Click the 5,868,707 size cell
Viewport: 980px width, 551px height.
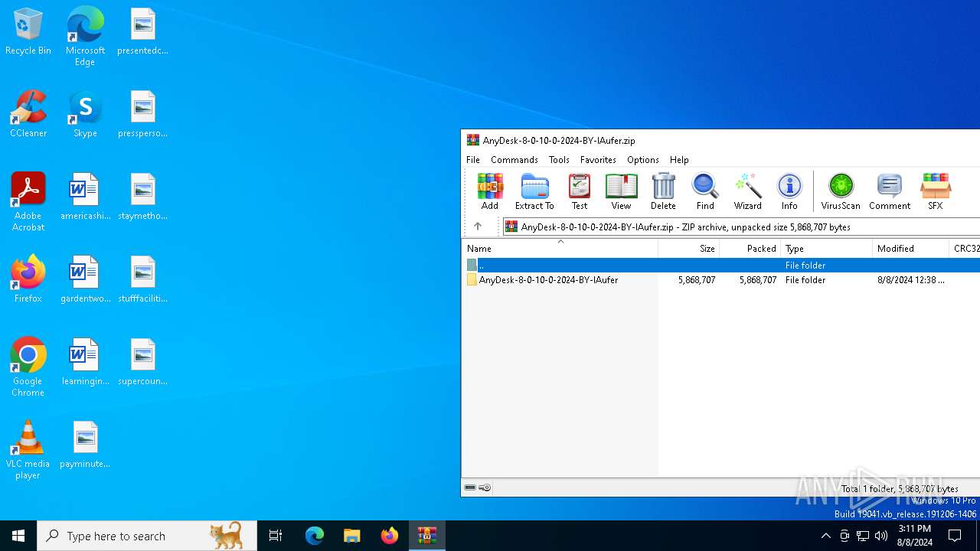click(x=697, y=280)
